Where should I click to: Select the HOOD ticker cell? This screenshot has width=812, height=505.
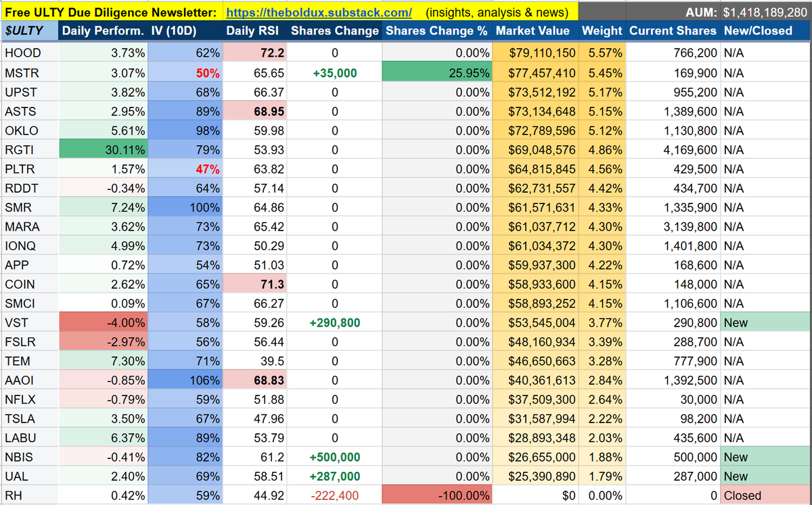29,53
